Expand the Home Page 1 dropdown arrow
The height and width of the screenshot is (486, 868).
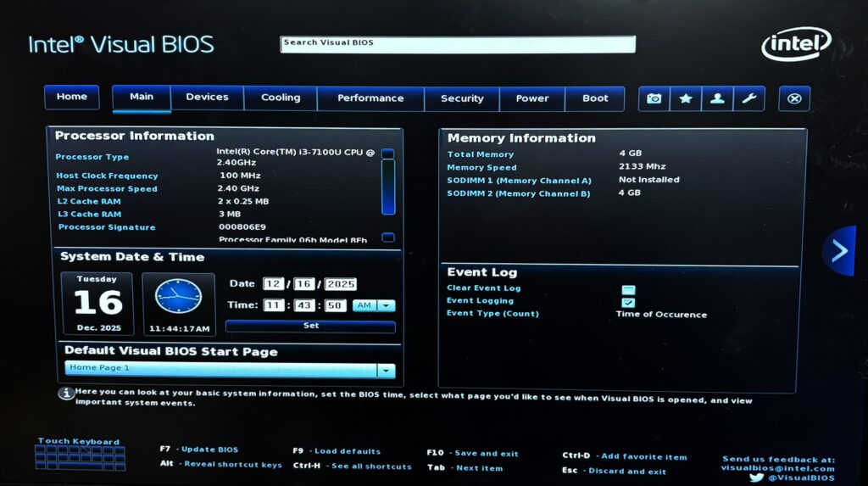pos(386,370)
